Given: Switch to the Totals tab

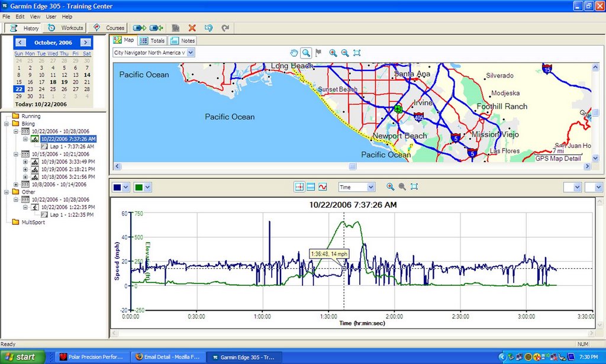Looking at the screenshot, I should tap(152, 41).
